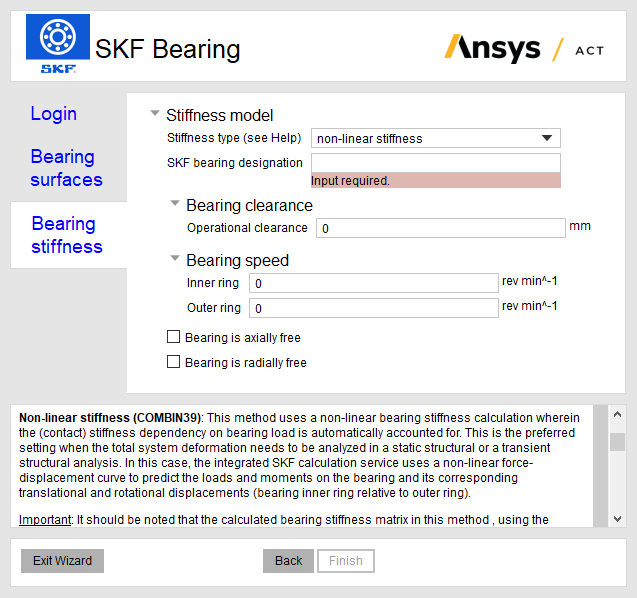
Task: Click the Ansys ACT logo
Action: pos(524,49)
